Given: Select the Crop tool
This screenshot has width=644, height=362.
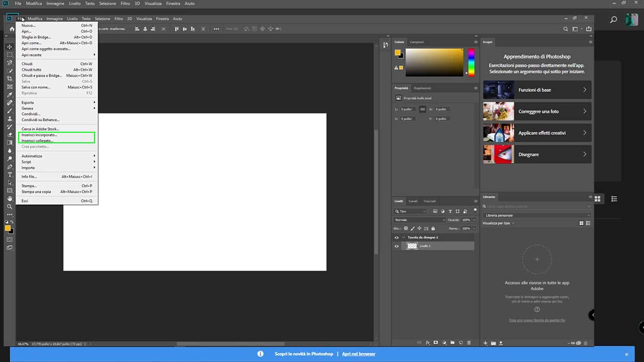Looking at the screenshot, I should click(10, 79).
